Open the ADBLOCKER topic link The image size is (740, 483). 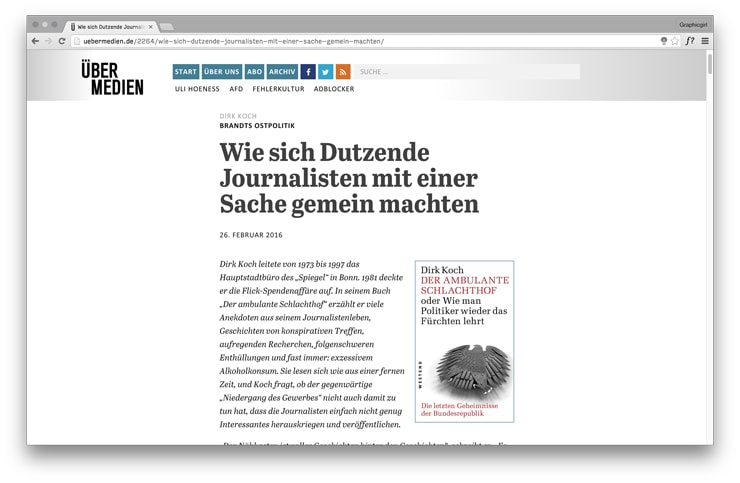tap(334, 89)
